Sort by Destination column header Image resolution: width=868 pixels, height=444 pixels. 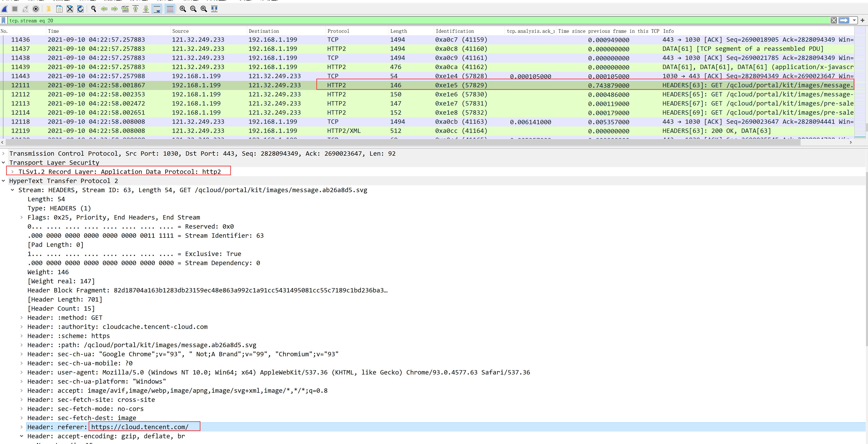pos(286,31)
